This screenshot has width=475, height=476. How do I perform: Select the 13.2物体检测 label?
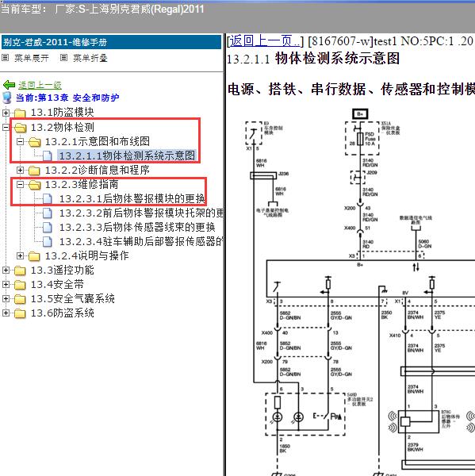62,127
